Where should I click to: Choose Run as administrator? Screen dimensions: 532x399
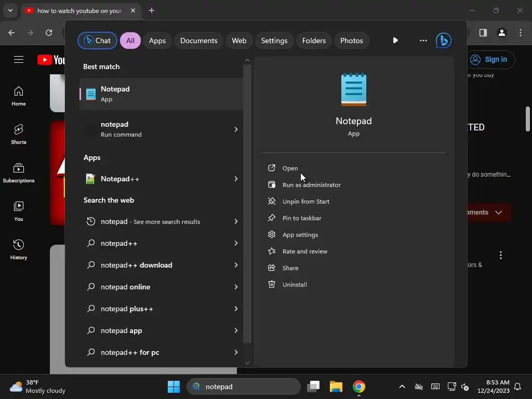pos(312,185)
